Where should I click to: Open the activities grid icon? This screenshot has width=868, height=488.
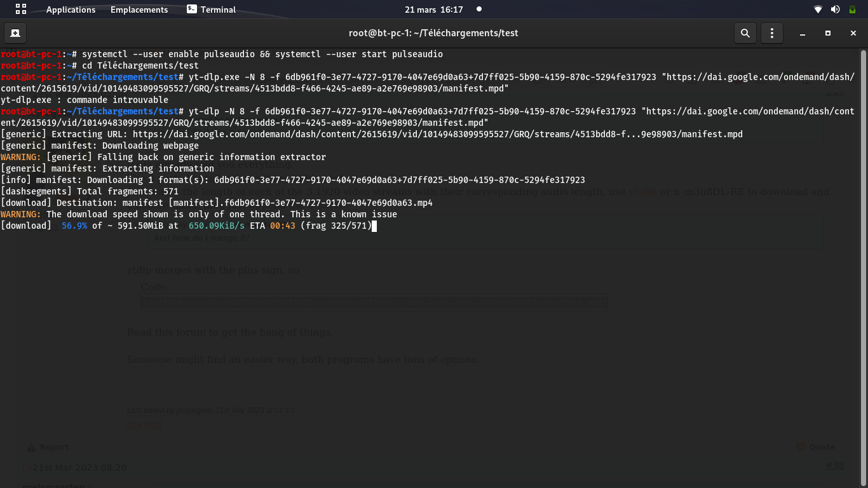[x=21, y=10]
